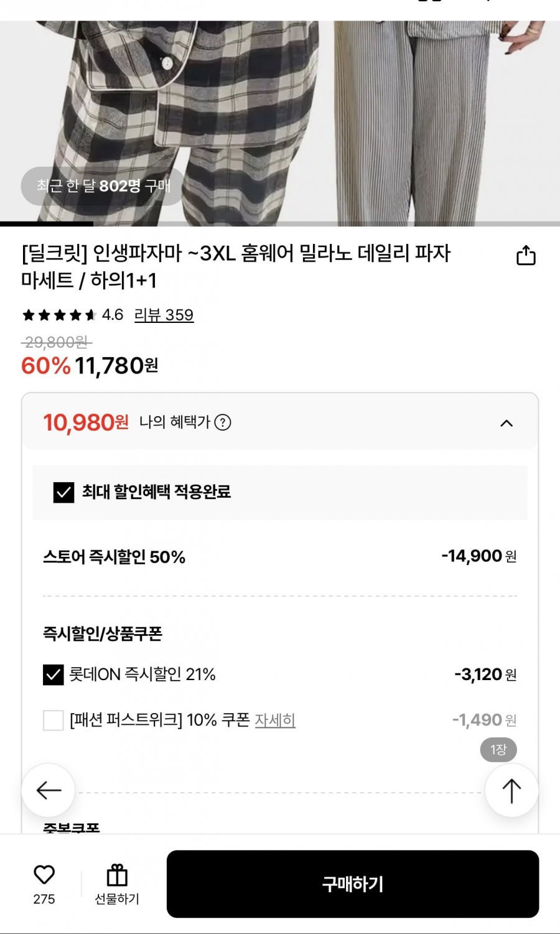Tap the scroll-to-top arrow button
The width and height of the screenshot is (560, 934).
click(511, 791)
